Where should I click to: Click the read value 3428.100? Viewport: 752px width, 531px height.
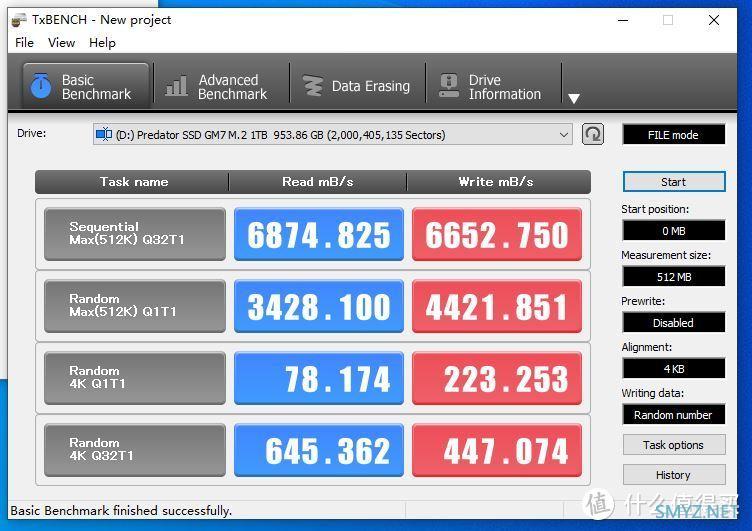coord(319,306)
